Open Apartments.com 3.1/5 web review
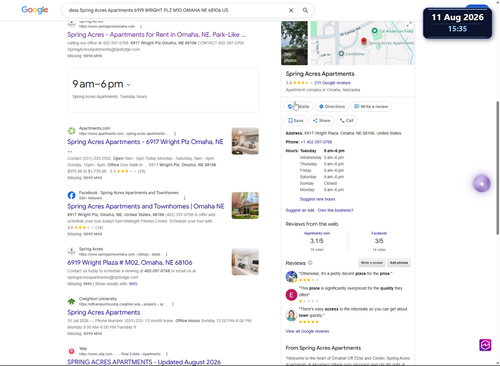Screen dimensions: 500x366 [x=317, y=242]
